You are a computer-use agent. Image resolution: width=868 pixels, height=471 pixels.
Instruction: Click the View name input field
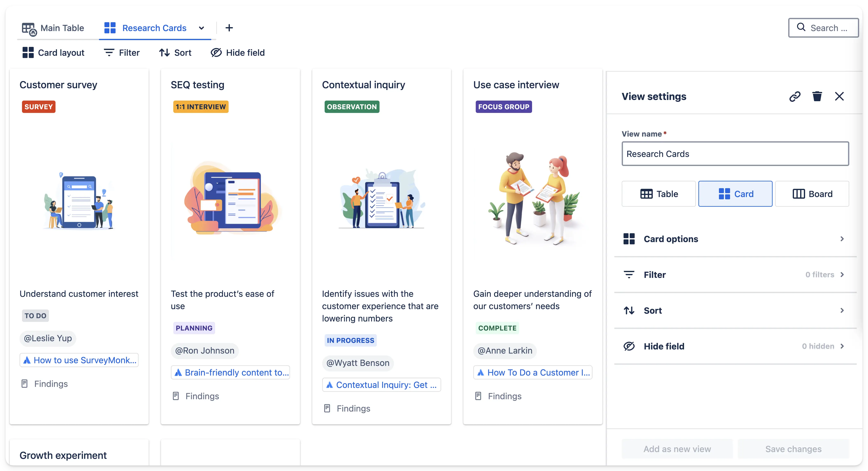pos(735,154)
